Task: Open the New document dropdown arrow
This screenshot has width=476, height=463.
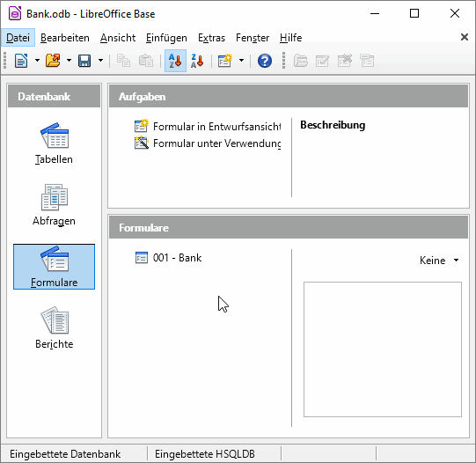Action: (37, 61)
